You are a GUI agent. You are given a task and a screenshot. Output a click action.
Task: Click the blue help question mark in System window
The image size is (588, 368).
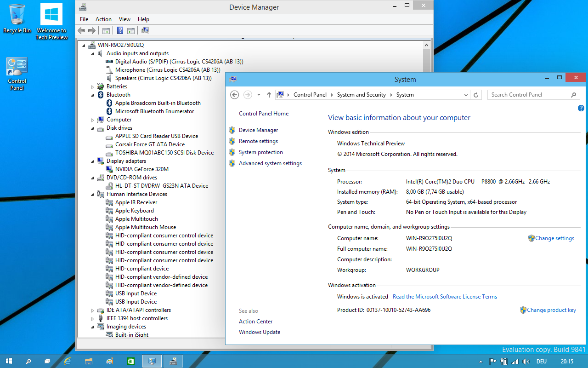coord(581,109)
